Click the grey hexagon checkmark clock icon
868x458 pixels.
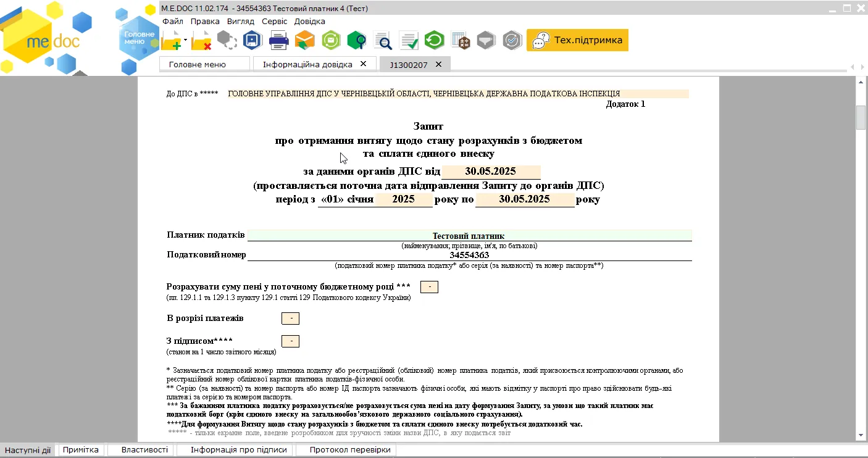coord(512,41)
